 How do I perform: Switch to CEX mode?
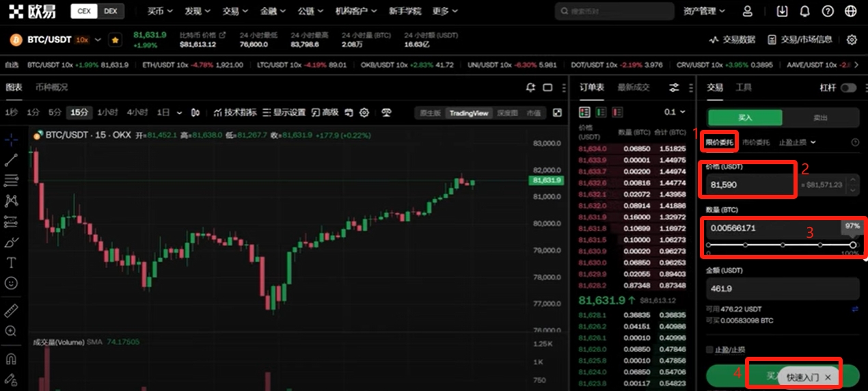pos(84,12)
